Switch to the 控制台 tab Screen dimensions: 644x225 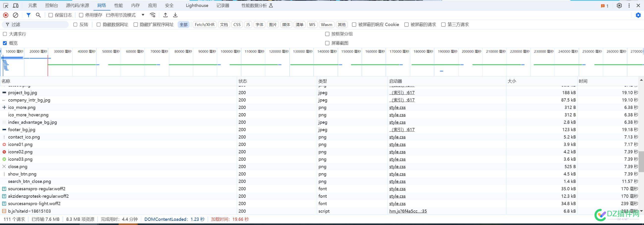(x=52, y=5)
